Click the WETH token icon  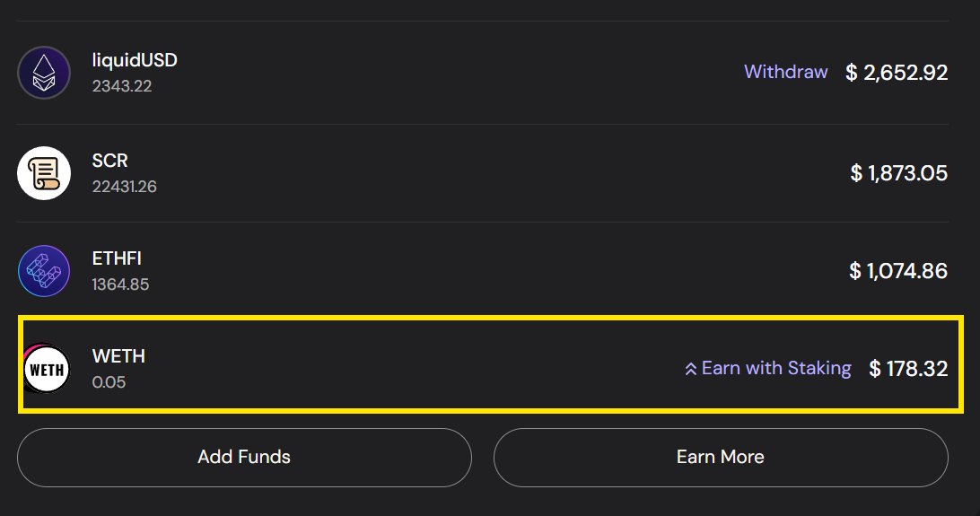click(x=46, y=369)
